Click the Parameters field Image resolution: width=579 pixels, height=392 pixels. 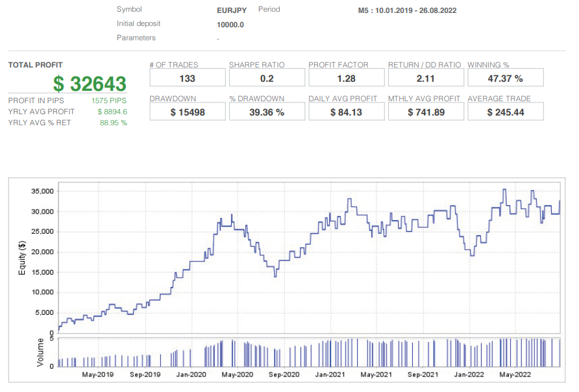[x=217, y=38]
